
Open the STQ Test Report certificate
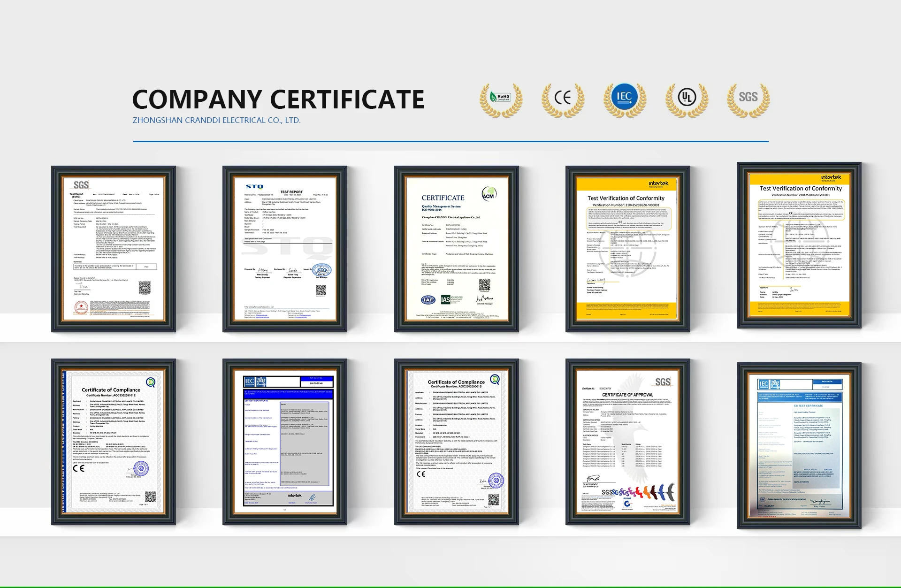point(285,249)
